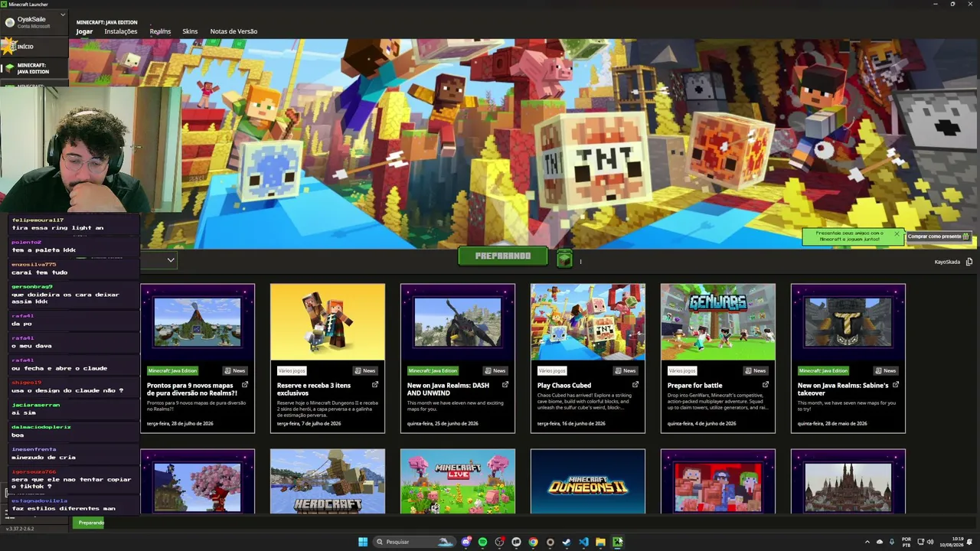
Task: Click the date terça-feira, 16 de junho de 2026
Action: coord(571,423)
